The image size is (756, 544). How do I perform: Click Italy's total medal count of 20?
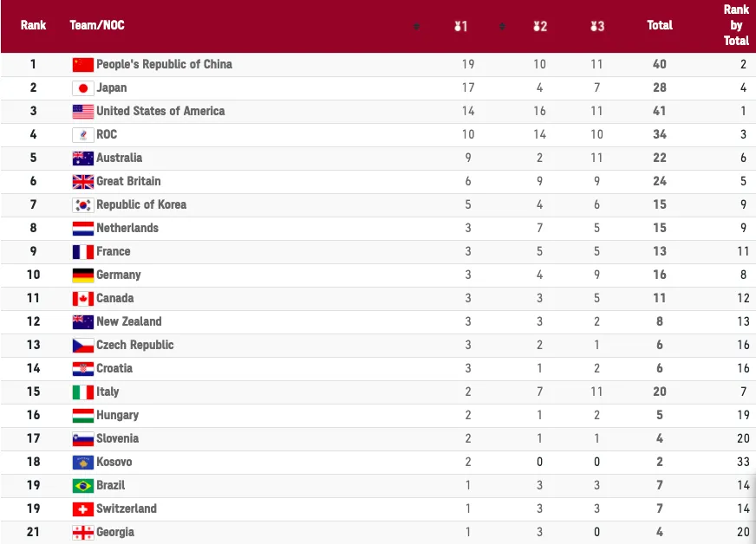click(x=660, y=392)
